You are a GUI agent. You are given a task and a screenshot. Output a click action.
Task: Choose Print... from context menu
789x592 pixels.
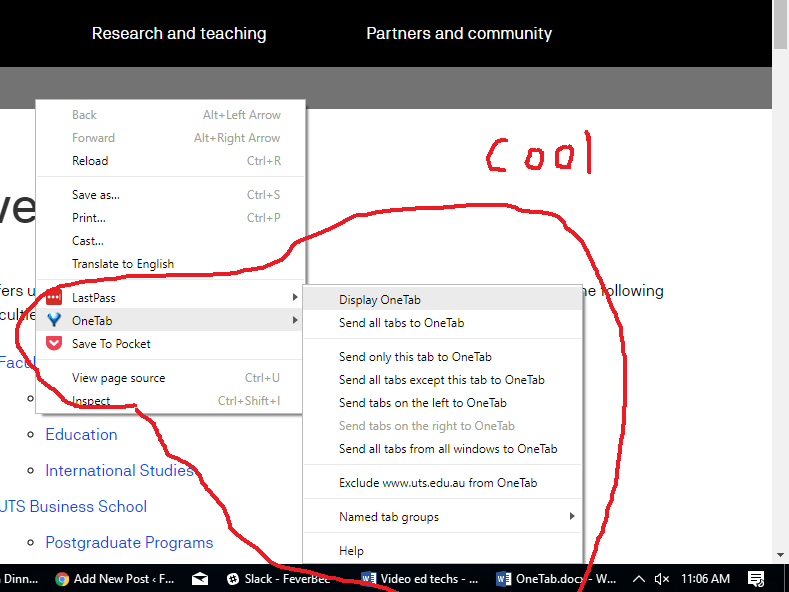pyautogui.click(x=171, y=218)
